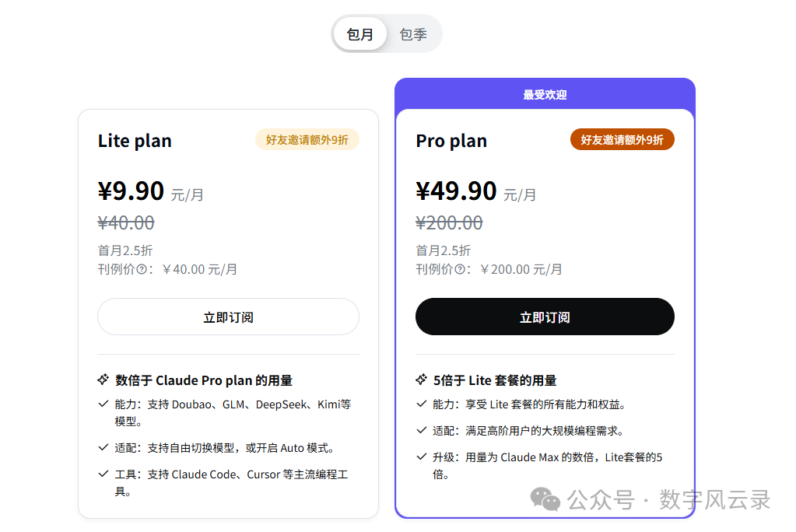
Task: Open the tooltip beside Lite plan 刊例价
Action: coord(142,269)
